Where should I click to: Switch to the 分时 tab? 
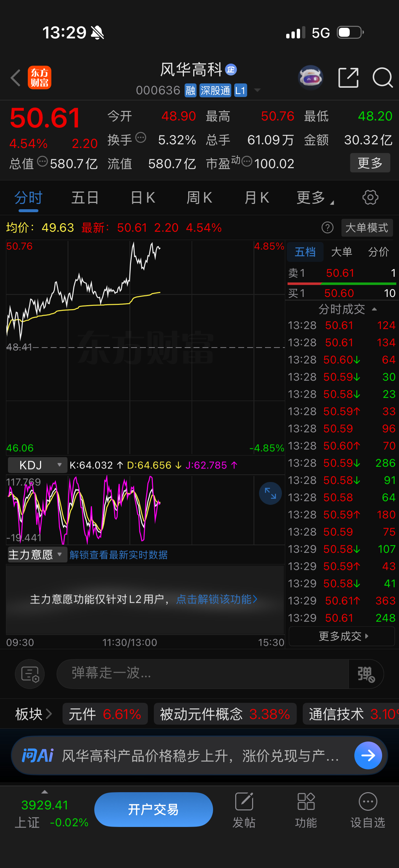coord(28,197)
